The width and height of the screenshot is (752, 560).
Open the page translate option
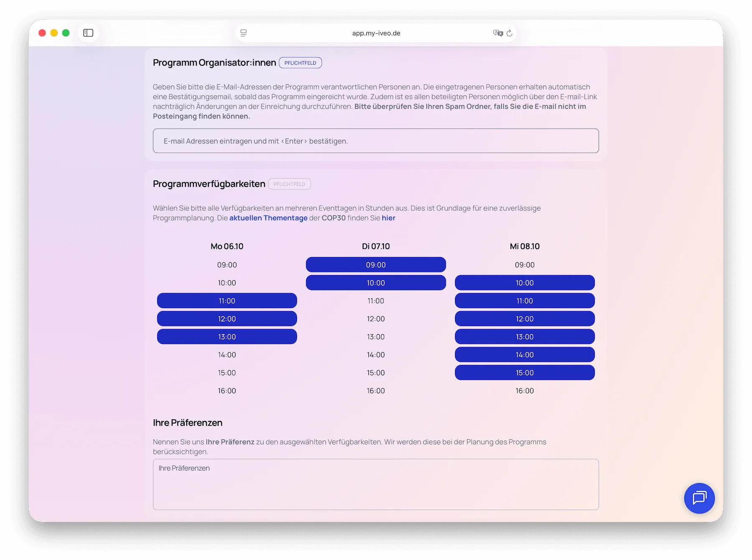[x=497, y=33]
